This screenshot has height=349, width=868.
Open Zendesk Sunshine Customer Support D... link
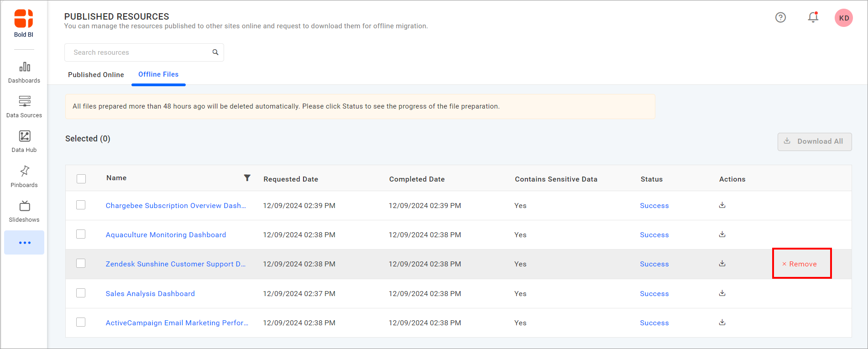176,264
